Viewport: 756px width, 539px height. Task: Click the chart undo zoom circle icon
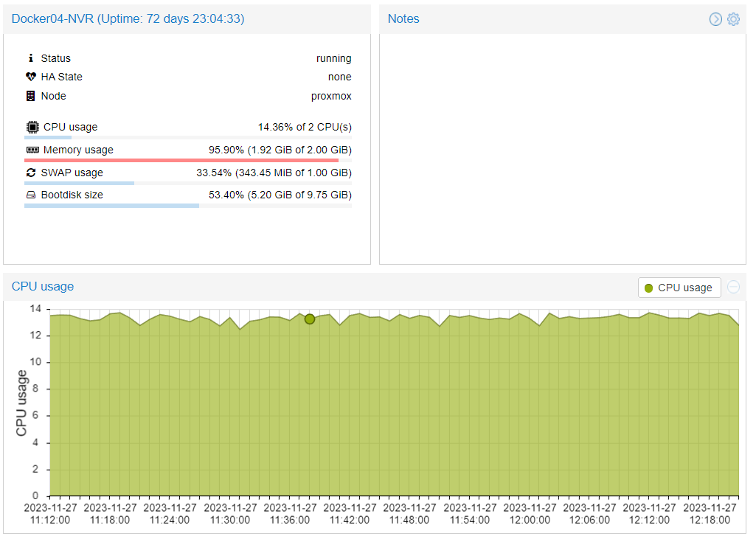click(733, 287)
